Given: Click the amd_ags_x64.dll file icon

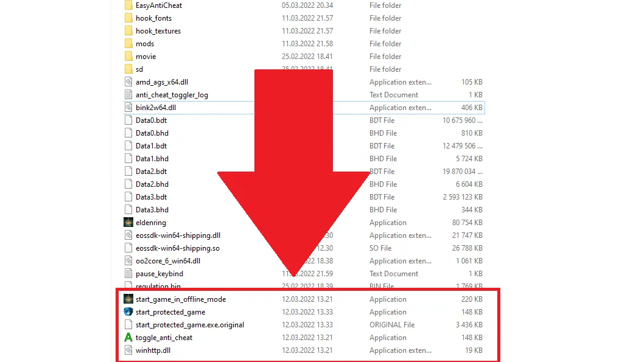Looking at the screenshot, I should click(x=128, y=82).
